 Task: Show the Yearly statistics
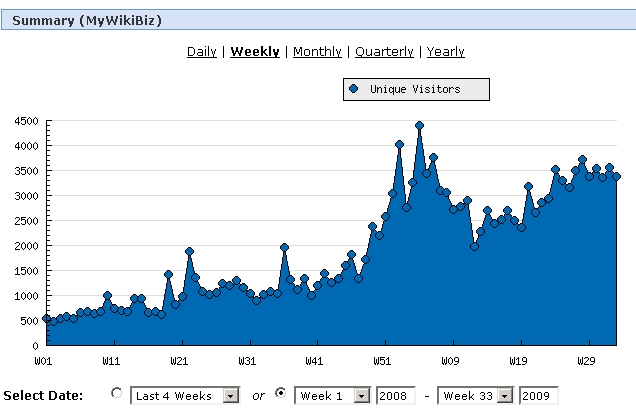click(445, 52)
